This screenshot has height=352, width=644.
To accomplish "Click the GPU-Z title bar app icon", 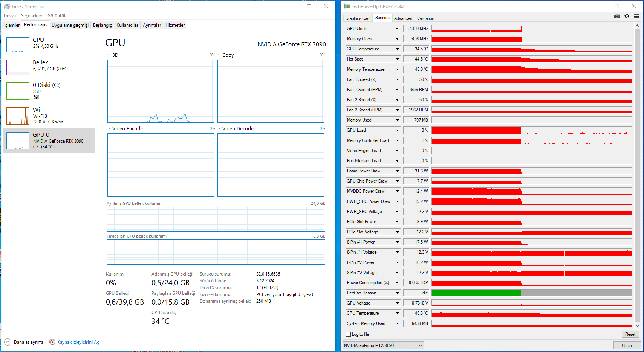I will (347, 6).
